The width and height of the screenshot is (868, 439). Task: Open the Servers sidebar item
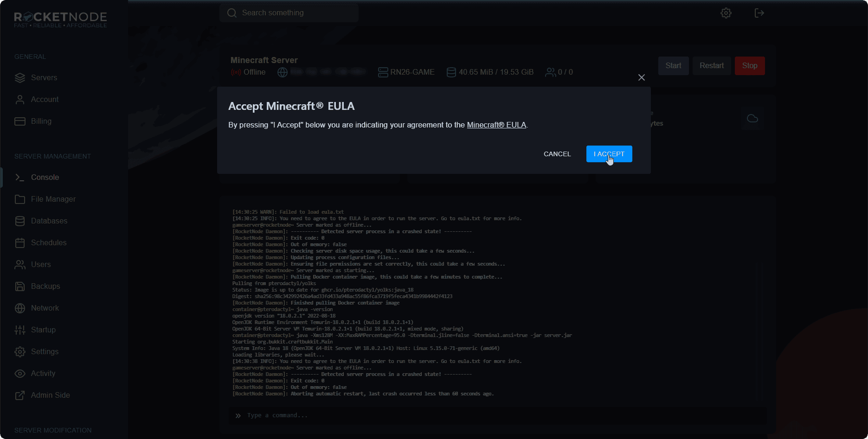44,77
